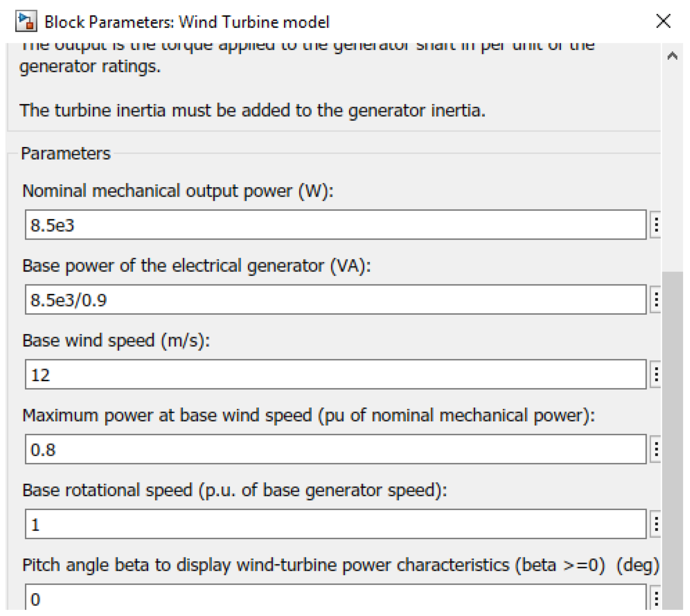This screenshot has height=616, width=690.
Task: Click three-dot button next to Base wind speed
Action: tap(656, 374)
